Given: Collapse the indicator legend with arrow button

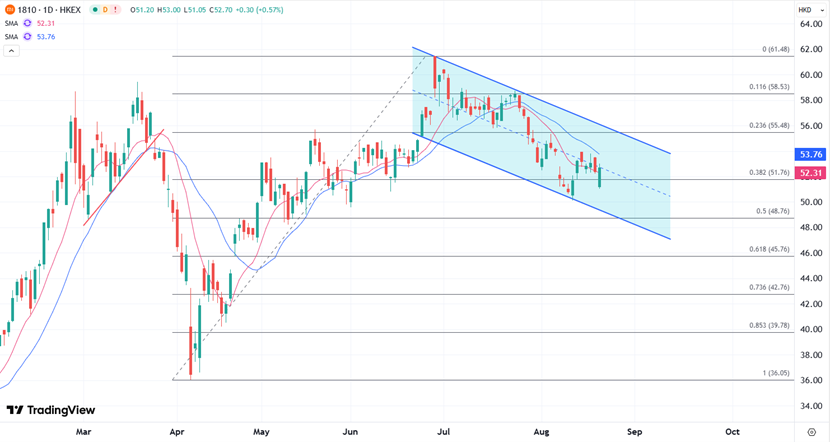Looking at the screenshot, I should click(11, 51).
